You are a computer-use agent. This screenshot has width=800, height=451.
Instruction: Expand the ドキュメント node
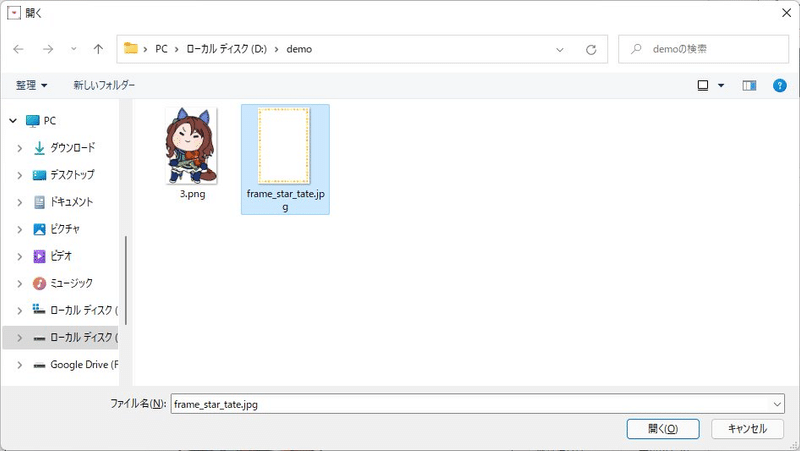(x=19, y=203)
